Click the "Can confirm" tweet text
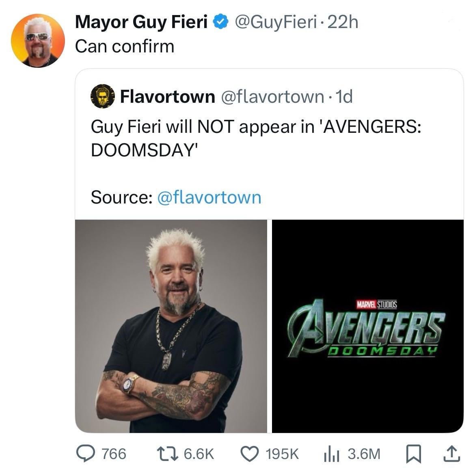475x476 pixels. (125, 46)
